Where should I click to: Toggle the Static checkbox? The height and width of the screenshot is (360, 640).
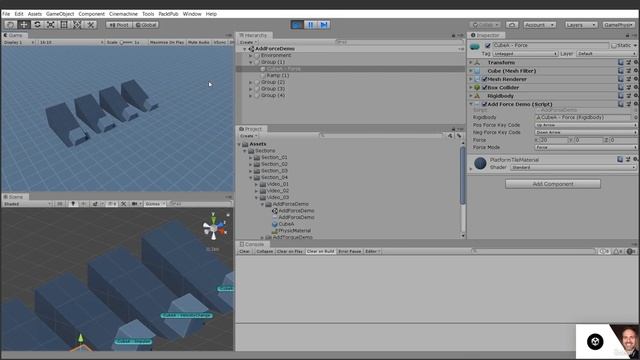click(x=614, y=45)
